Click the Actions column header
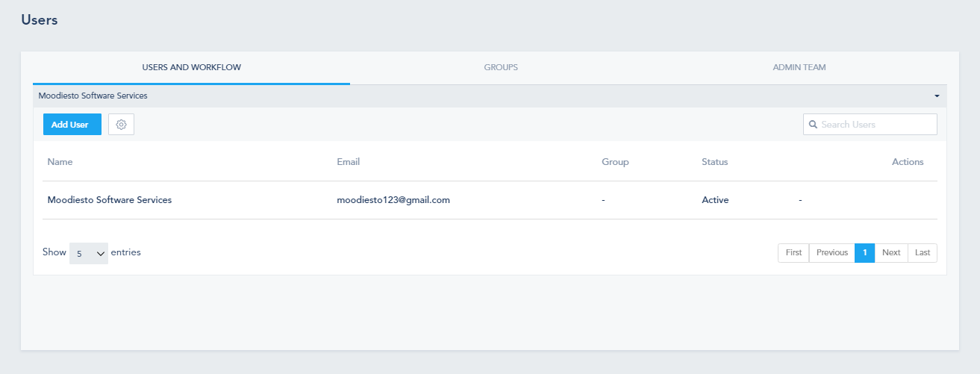 point(908,162)
